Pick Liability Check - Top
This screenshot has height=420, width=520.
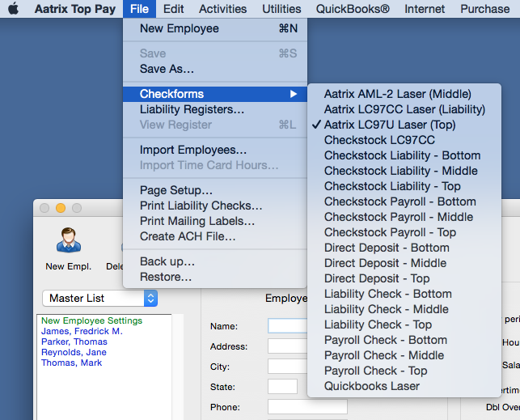404,325
